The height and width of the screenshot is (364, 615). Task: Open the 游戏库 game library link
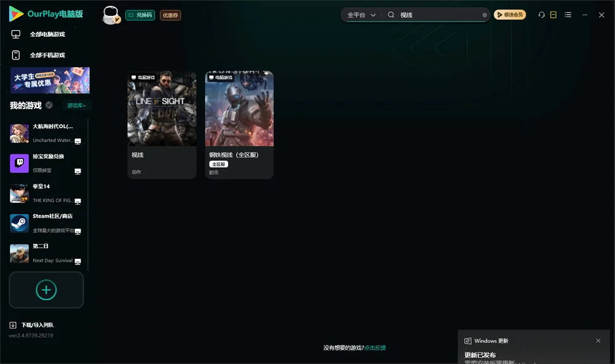[76, 106]
